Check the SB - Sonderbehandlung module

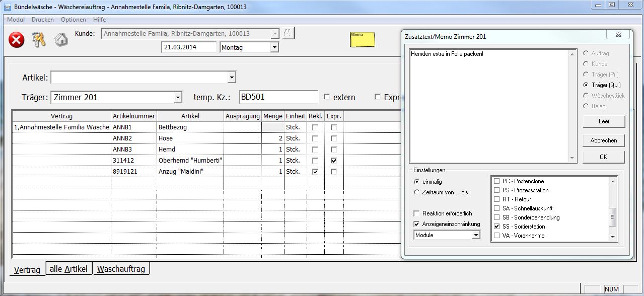coord(497,217)
